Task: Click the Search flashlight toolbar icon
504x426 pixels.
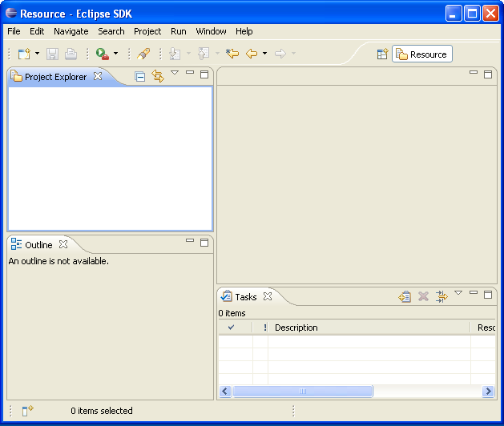Action: (x=143, y=54)
